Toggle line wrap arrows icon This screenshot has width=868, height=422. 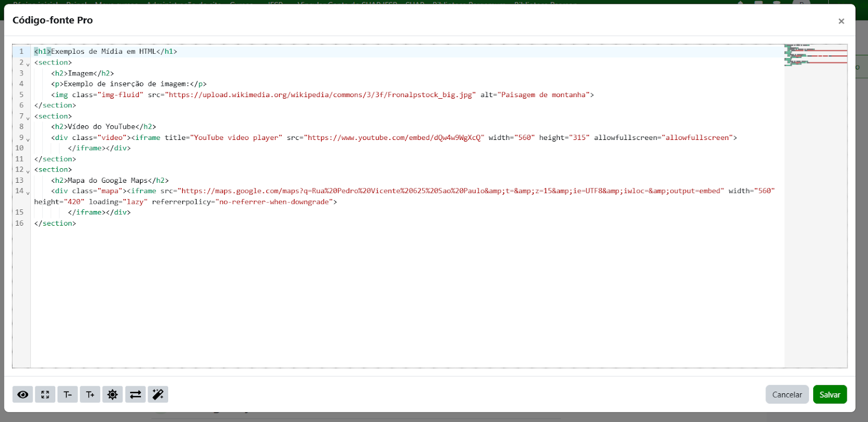(135, 394)
